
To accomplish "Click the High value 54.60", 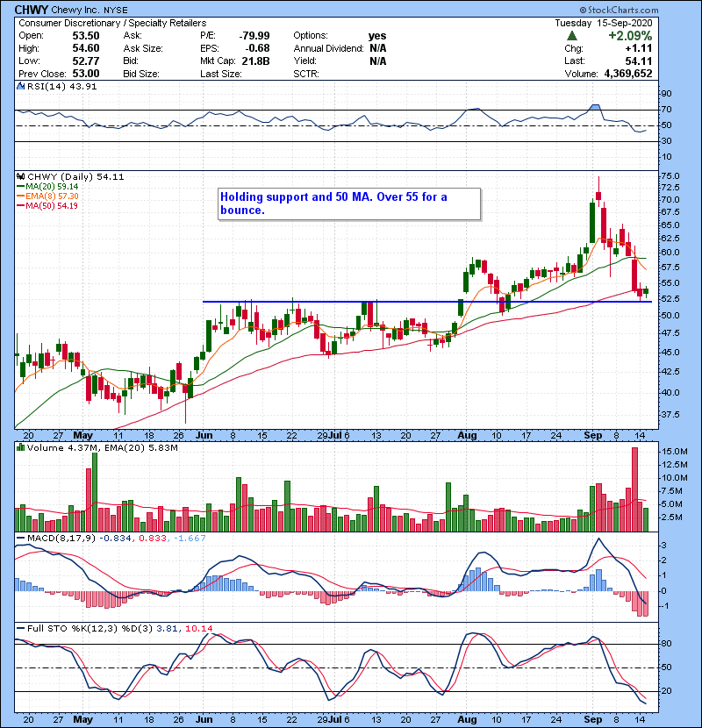I will point(86,48).
